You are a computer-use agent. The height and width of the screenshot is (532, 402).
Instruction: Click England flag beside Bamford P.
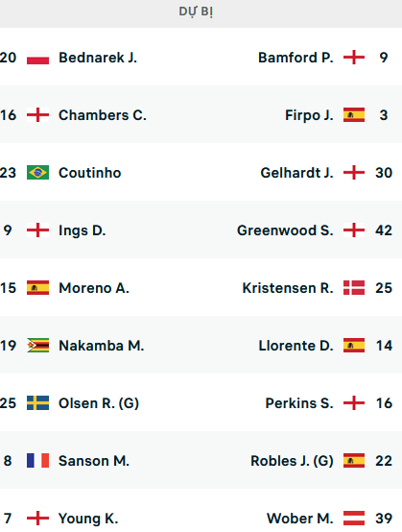(x=354, y=58)
